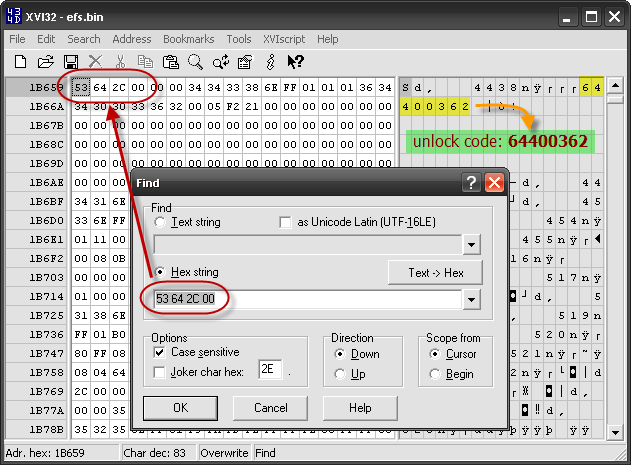
Task: Select Scope from Begin radio button
Action: coord(435,374)
